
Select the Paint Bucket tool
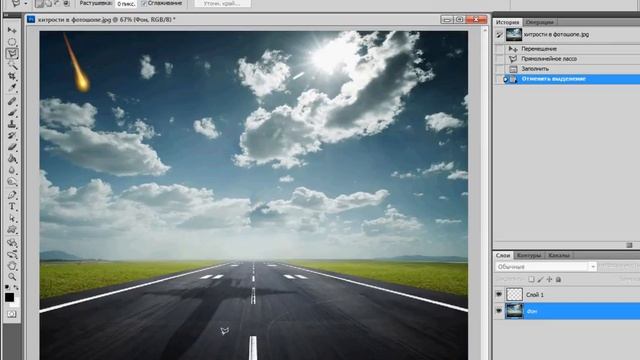click(x=12, y=159)
